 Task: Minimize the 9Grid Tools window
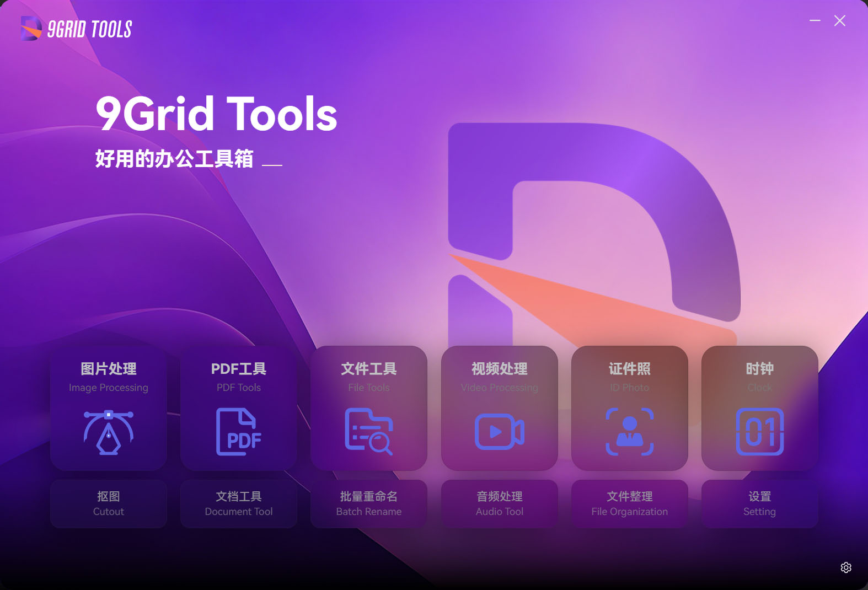[x=815, y=21]
